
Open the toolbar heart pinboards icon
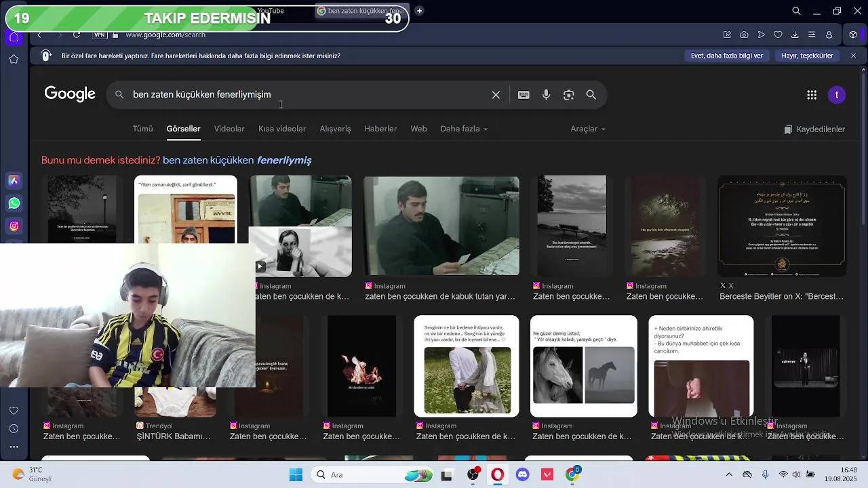coord(778,35)
